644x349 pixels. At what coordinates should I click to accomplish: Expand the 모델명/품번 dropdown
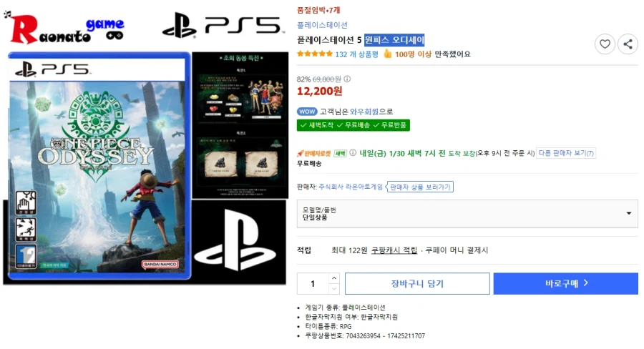[467, 214]
